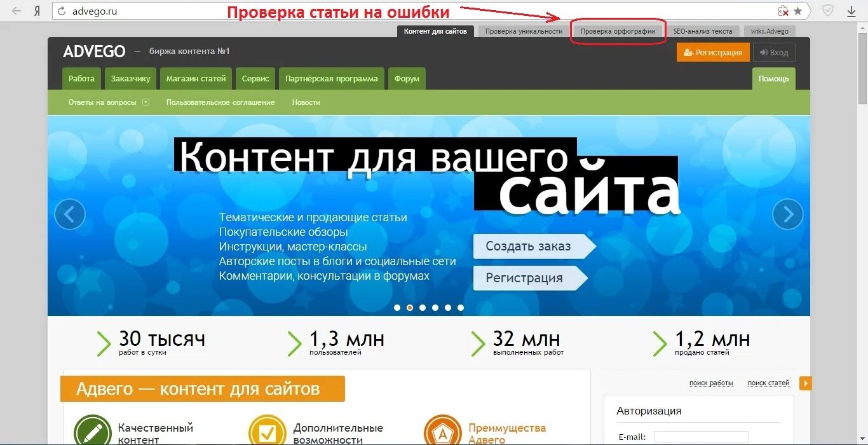
Task: Show the next banner slide
Action: (788, 214)
